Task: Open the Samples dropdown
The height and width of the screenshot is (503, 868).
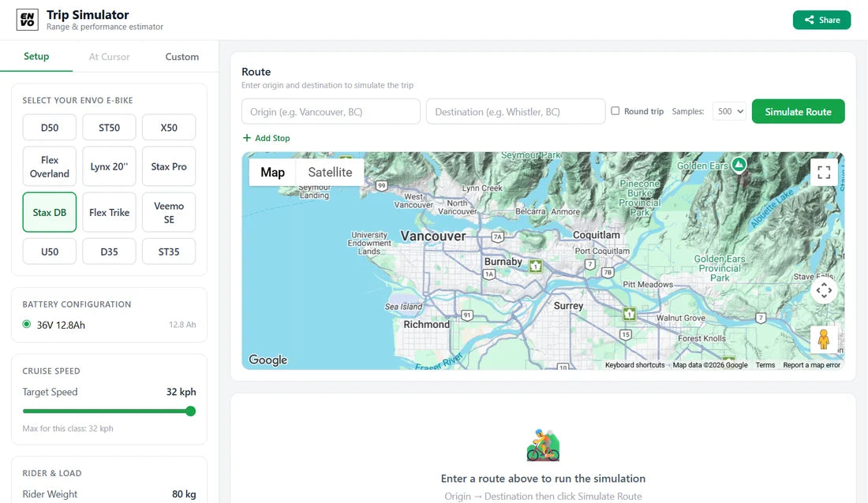Action: click(x=729, y=111)
